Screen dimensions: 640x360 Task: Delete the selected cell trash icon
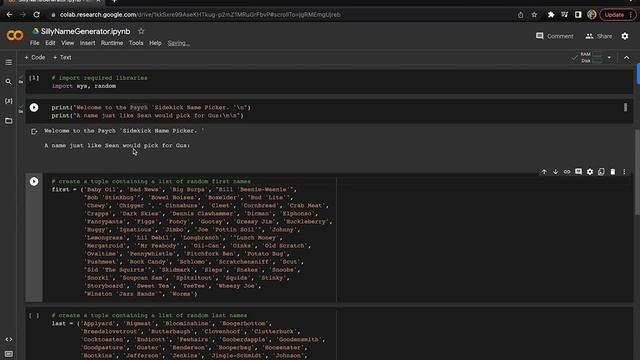613,172
